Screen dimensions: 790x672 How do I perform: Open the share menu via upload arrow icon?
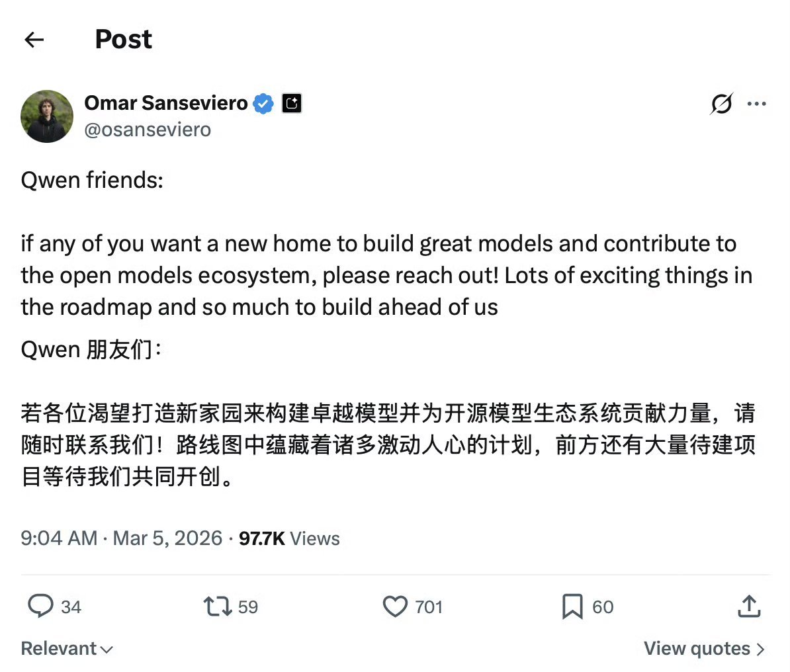pos(748,606)
